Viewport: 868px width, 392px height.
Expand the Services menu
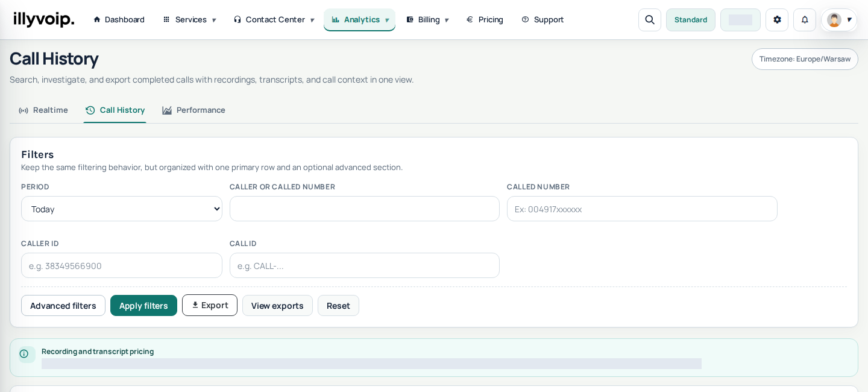point(189,19)
